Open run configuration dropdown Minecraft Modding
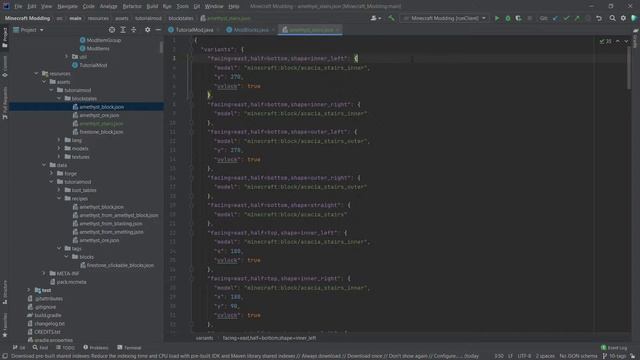Viewport: 640px width, 360px height. (444, 18)
